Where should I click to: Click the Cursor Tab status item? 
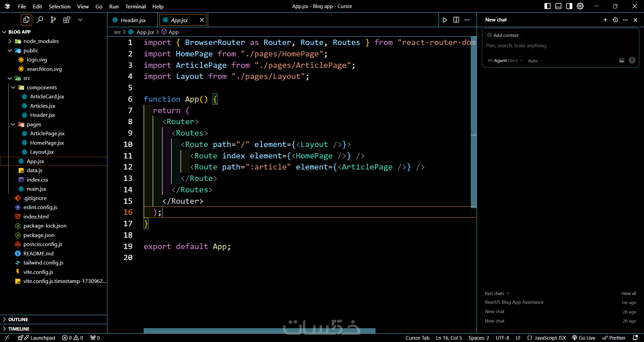coord(417,338)
